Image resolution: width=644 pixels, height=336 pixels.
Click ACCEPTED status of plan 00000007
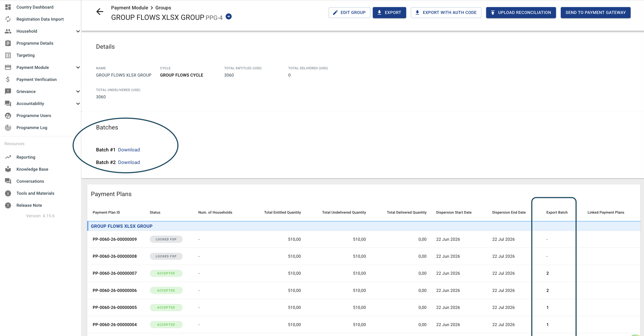pyautogui.click(x=166, y=273)
